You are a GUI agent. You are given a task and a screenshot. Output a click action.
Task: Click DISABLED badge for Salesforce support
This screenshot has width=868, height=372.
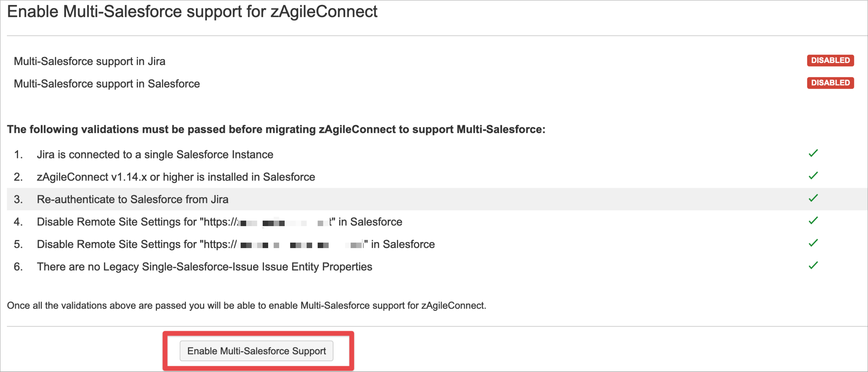pos(830,83)
